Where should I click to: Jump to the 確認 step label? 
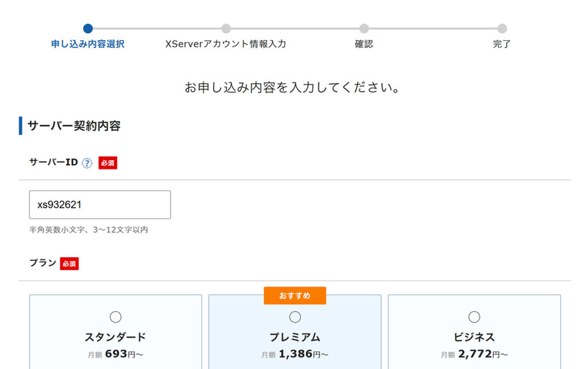pyautogui.click(x=364, y=44)
